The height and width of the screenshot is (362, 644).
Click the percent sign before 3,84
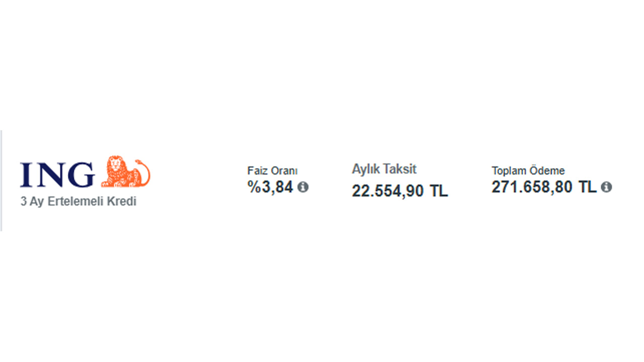click(253, 187)
